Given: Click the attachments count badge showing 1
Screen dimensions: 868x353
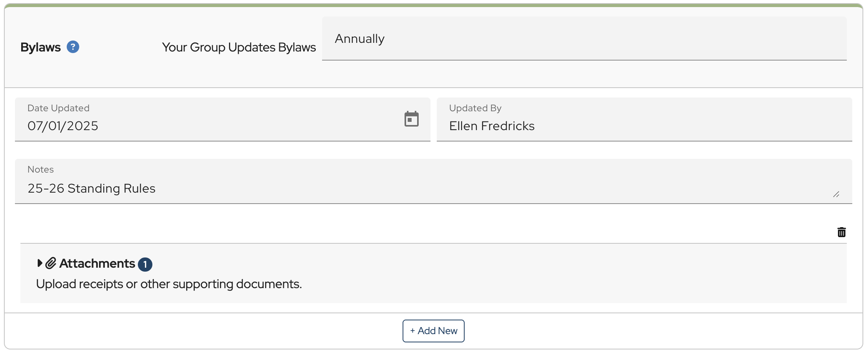Looking at the screenshot, I should tap(145, 265).
